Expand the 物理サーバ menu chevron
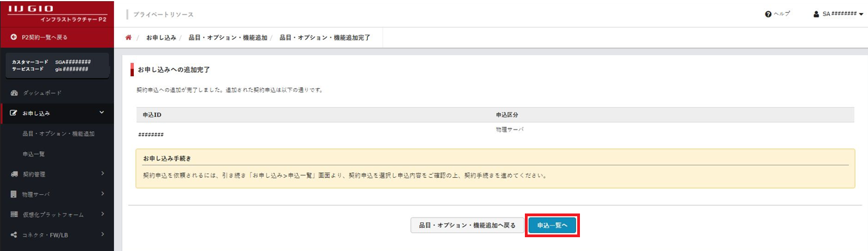This screenshot has width=868, height=251. 102,194
